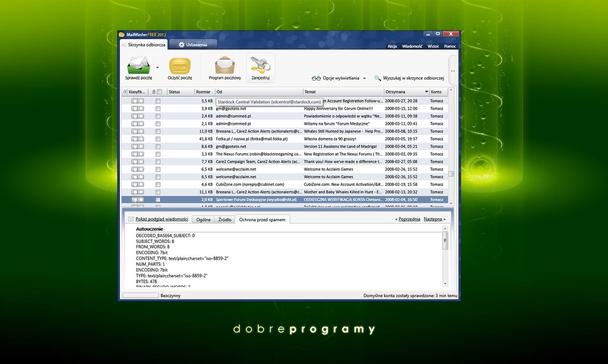The image size is (608, 364).
Task: Click the Pokaż podgląd wiadomości link
Action: click(162, 219)
